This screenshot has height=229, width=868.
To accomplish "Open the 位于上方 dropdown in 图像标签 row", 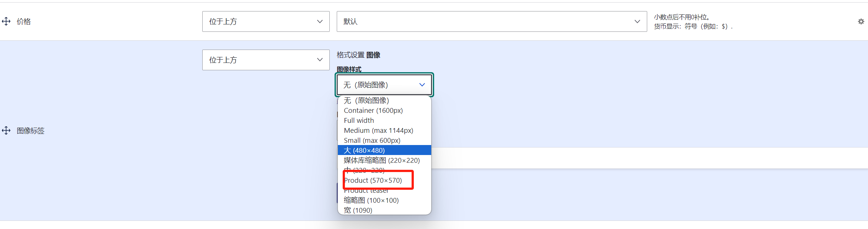I will (266, 60).
